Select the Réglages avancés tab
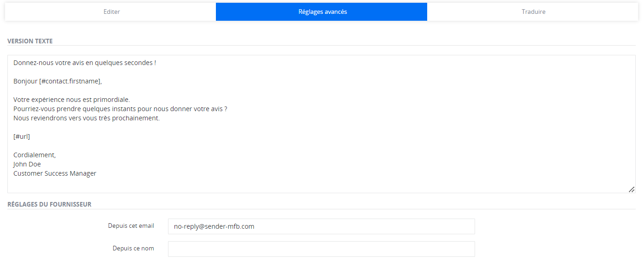 pyautogui.click(x=322, y=12)
